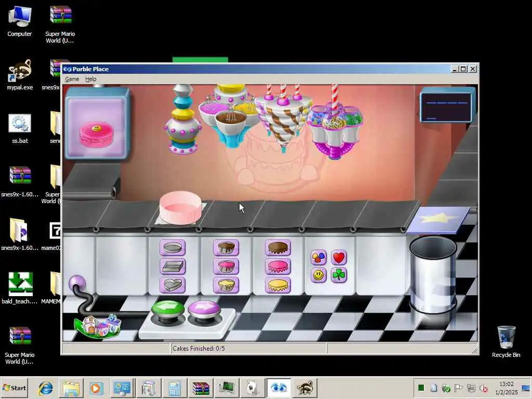Image resolution: width=532 pixels, height=399 pixels.
Task: Open the playing cards game in taskbar
Action: 252,388
